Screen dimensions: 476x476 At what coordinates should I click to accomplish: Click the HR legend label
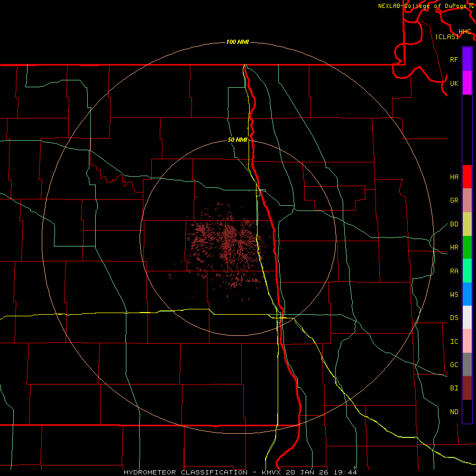click(454, 248)
